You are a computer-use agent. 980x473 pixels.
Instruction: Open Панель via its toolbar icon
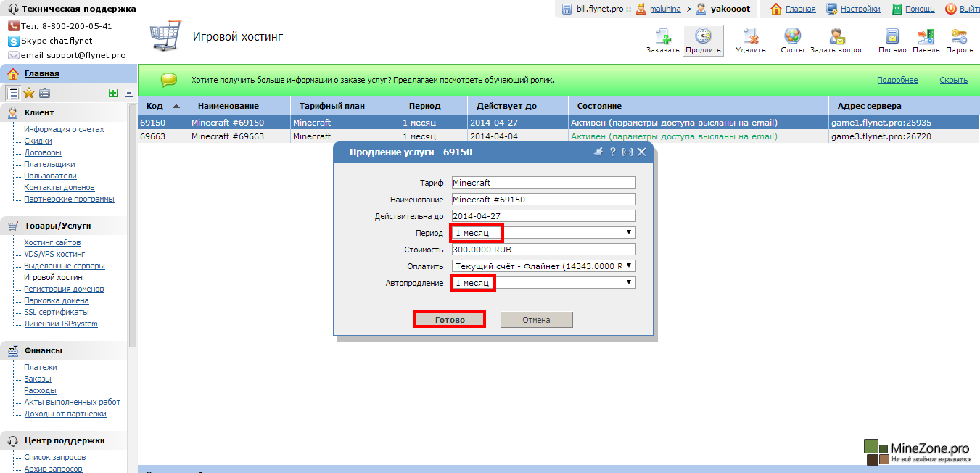tap(926, 37)
